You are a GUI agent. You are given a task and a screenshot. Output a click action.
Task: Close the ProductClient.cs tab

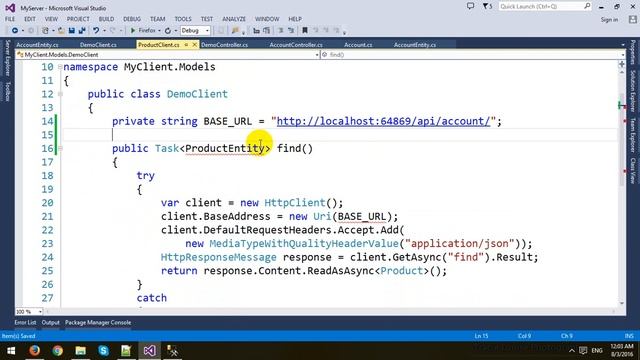tap(194, 44)
